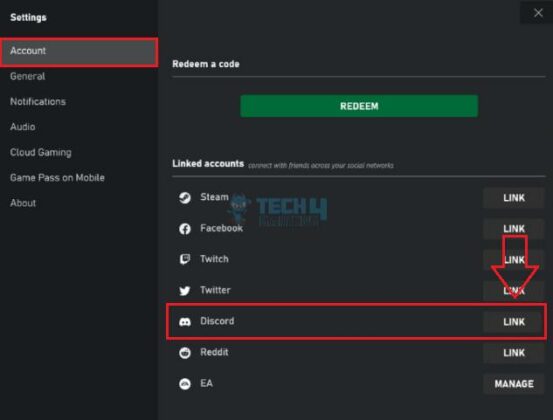Viewport: 553px width, 420px height.
Task: Click the Twitter bird icon
Action: tap(185, 291)
